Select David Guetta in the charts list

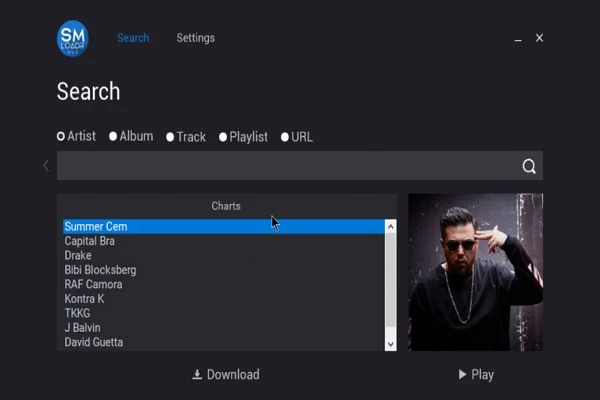[x=224, y=342]
